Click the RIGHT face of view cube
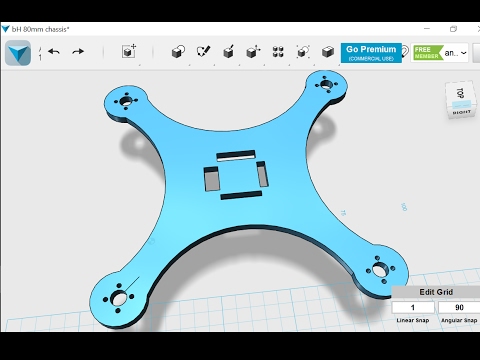Image resolution: width=480 pixels, height=360 pixels. point(462,112)
